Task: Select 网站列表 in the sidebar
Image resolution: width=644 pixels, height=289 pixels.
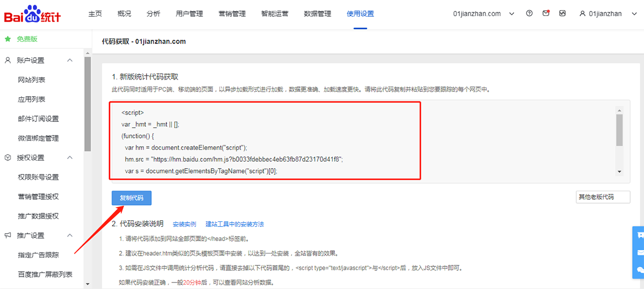Action: [32, 80]
